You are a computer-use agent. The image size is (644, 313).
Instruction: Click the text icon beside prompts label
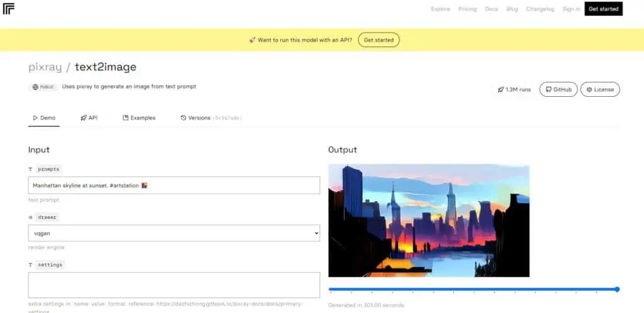(x=30, y=169)
